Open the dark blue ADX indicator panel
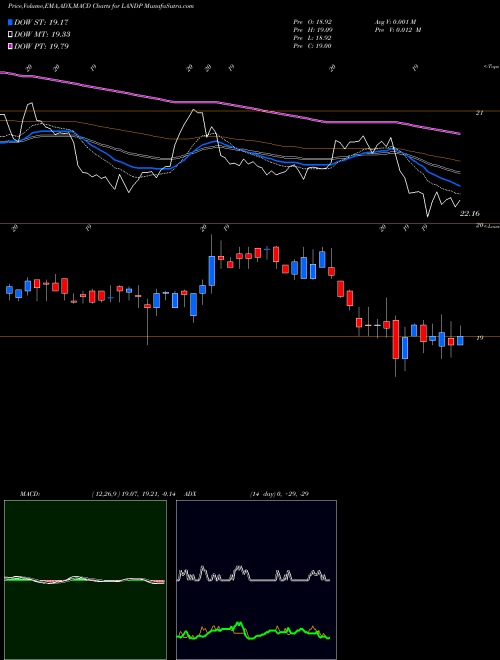500x660 pixels. (256, 580)
